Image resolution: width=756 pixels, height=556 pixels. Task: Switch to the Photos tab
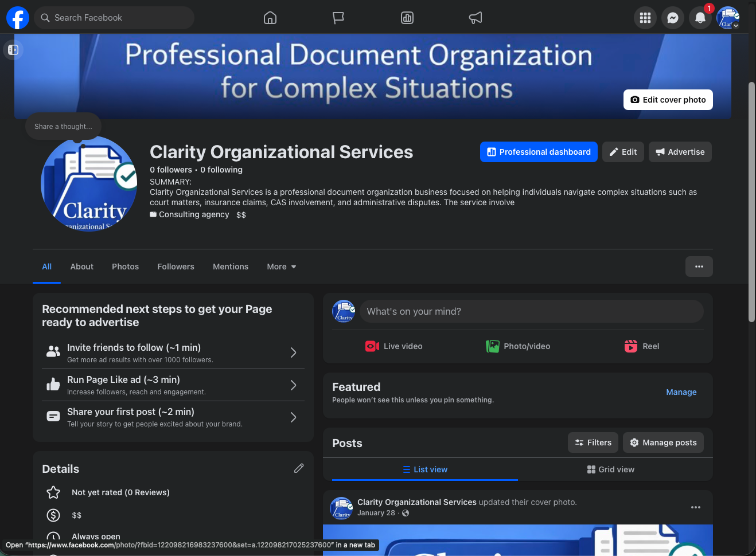[x=125, y=267]
